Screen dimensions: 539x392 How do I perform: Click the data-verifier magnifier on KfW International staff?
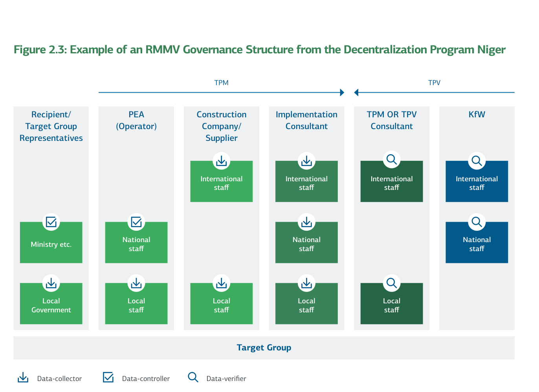coord(477,160)
